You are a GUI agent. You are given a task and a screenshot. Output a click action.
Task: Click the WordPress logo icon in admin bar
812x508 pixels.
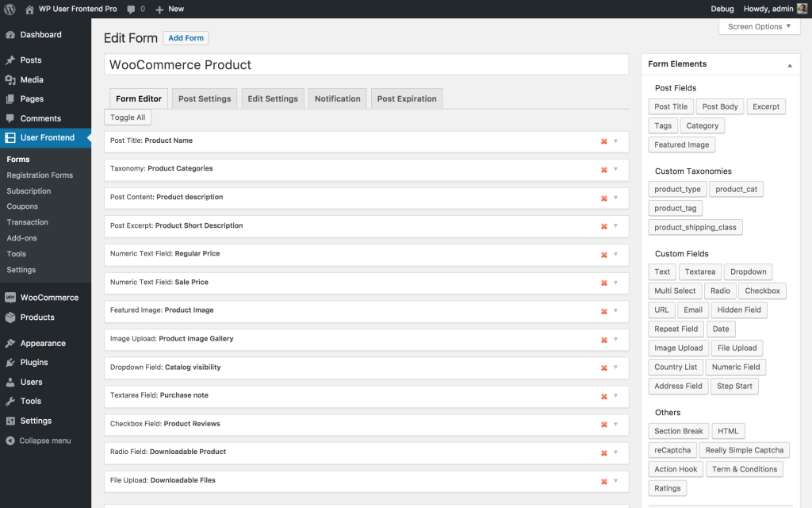(10, 9)
